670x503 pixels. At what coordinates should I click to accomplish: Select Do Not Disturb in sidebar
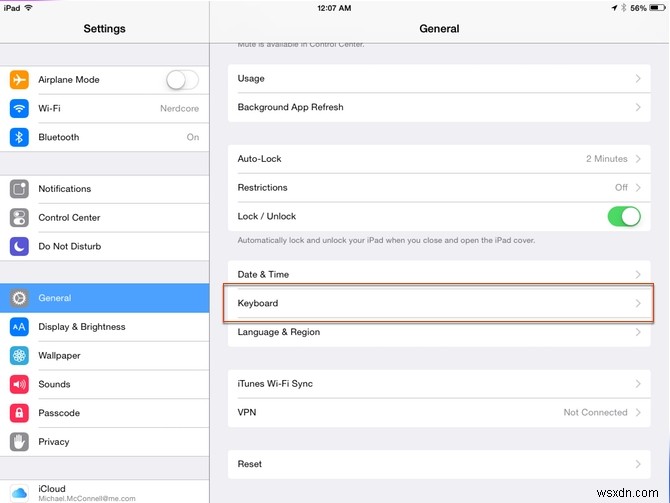(x=105, y=246)
